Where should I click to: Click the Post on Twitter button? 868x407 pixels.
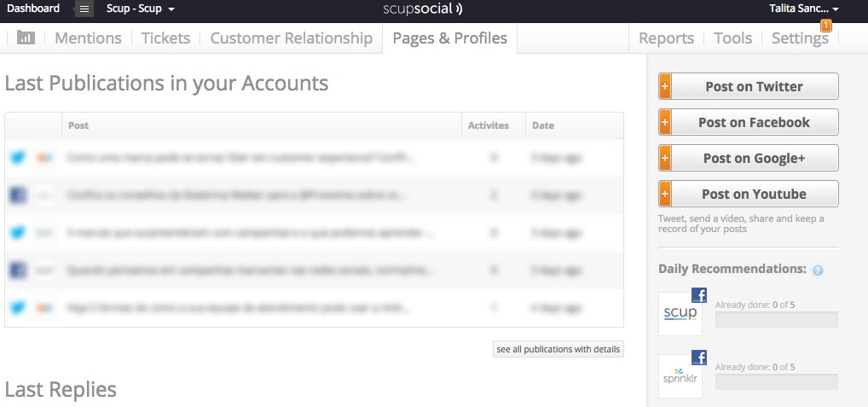pos(749,86)
